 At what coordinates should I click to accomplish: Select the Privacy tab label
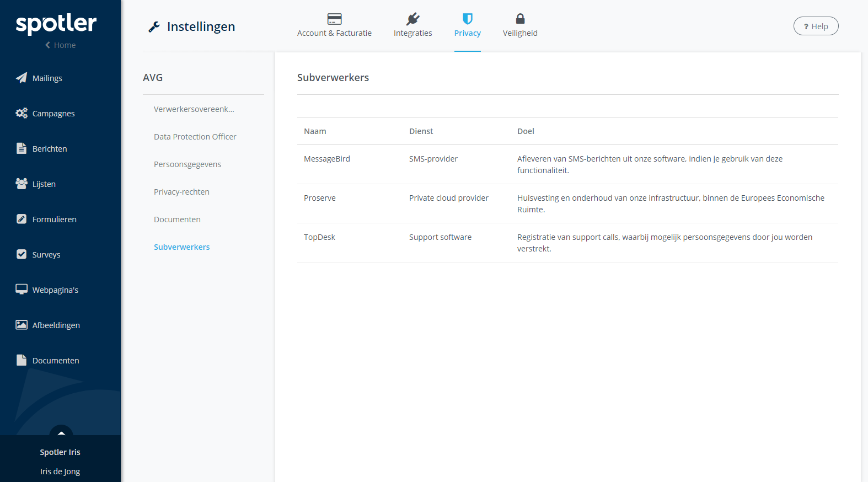pos(468,33)
